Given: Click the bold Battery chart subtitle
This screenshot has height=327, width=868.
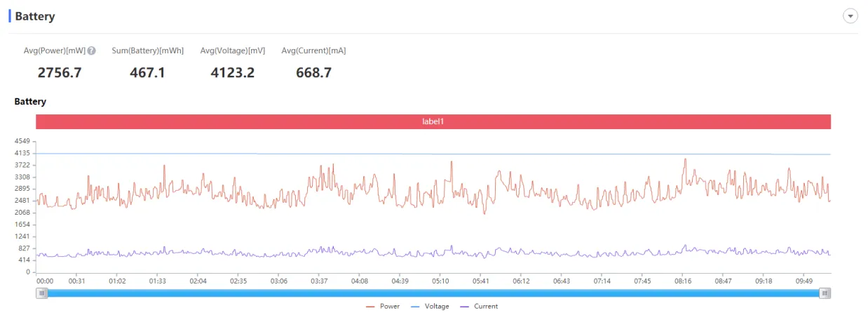Looking at the screenshot, I should pos(30,102).
